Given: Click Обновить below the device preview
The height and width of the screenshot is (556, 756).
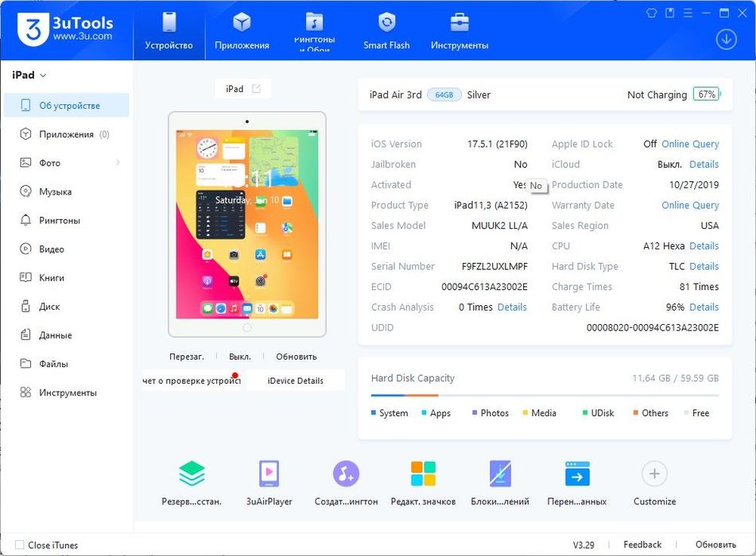Looking at the screenshot, I should click(x=296, y=357).
